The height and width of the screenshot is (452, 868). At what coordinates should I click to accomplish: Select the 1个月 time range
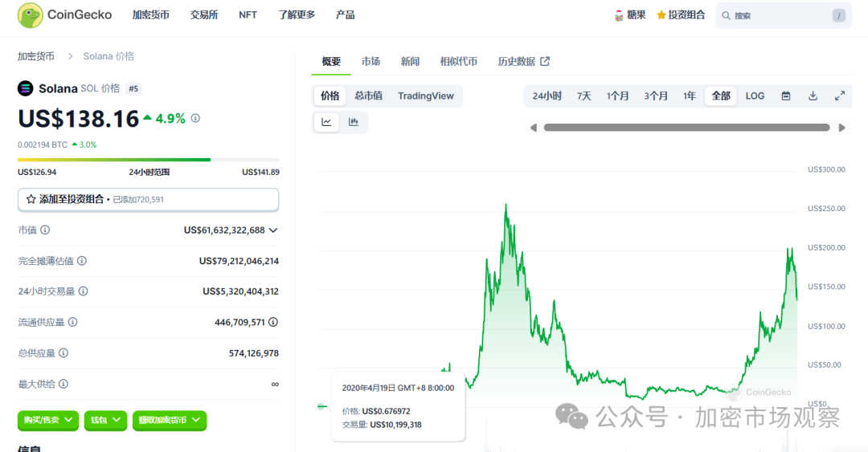[618, 96]
